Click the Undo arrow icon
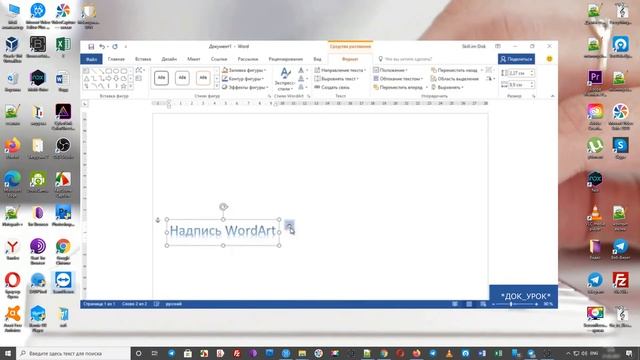The width and height of the screenshot is (640, 360). (102, 47)
